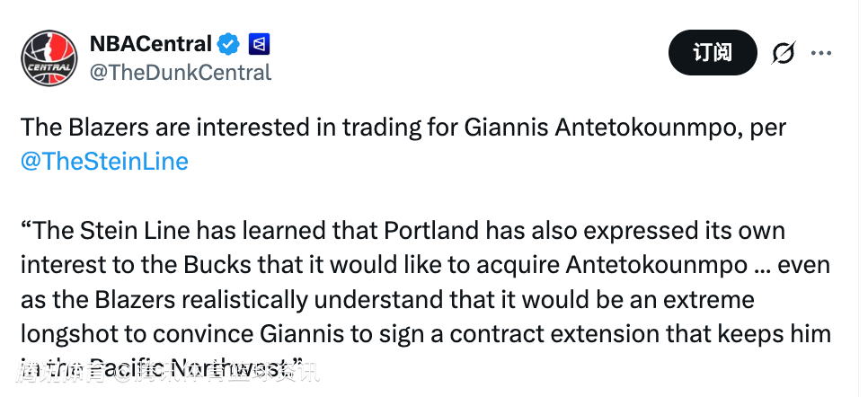The width and height of the screenshot is (868, 397).
Task: Open the three-dot more options menu
Action: point(821,53)
